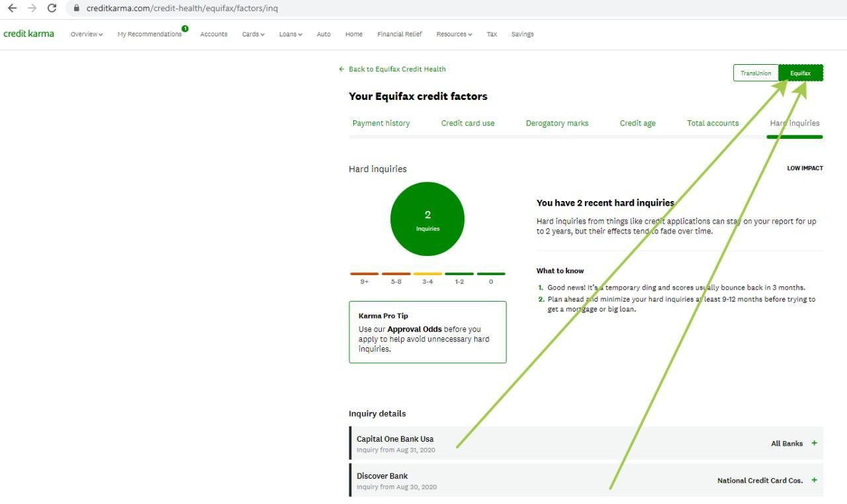847x504 pixels.
Task: Select the Equifax bureau toggle
Action: (x=801, y=73)
